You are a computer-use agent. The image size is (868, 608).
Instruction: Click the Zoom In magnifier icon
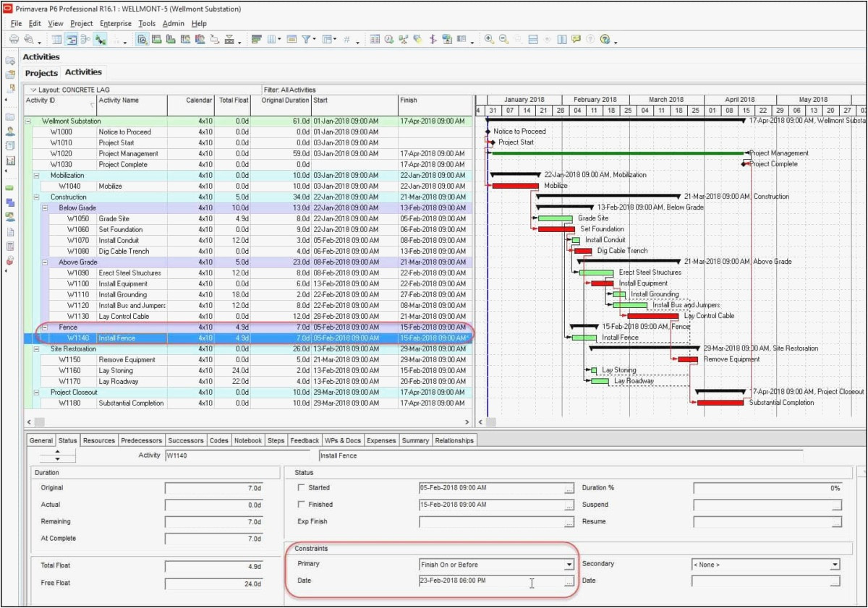point(488,41)
